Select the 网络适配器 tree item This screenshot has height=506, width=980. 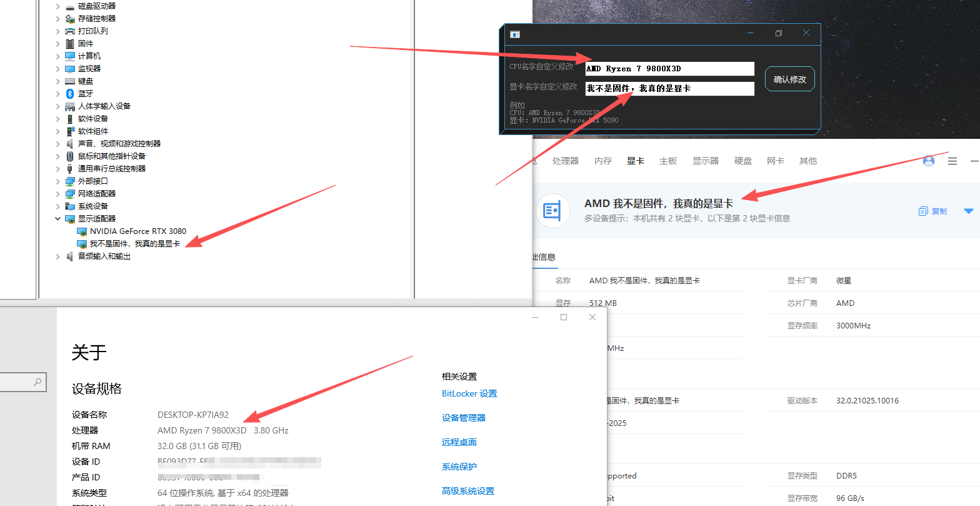[97, 194]
